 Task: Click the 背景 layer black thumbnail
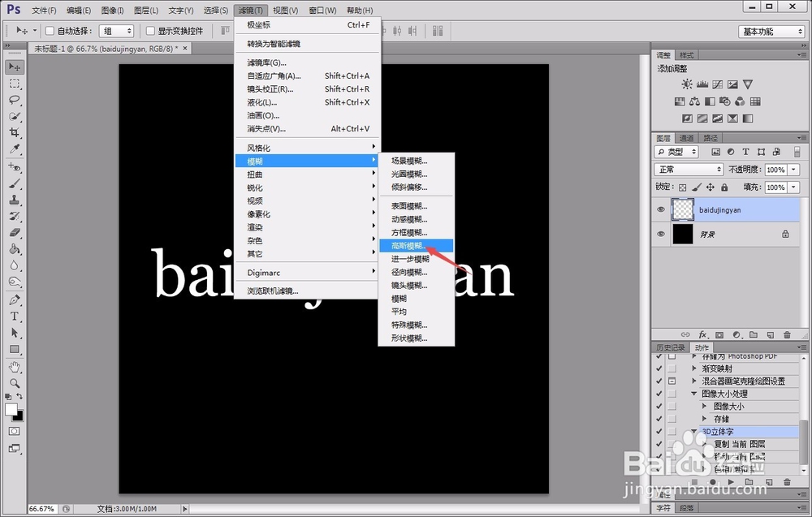pos(683,234)
